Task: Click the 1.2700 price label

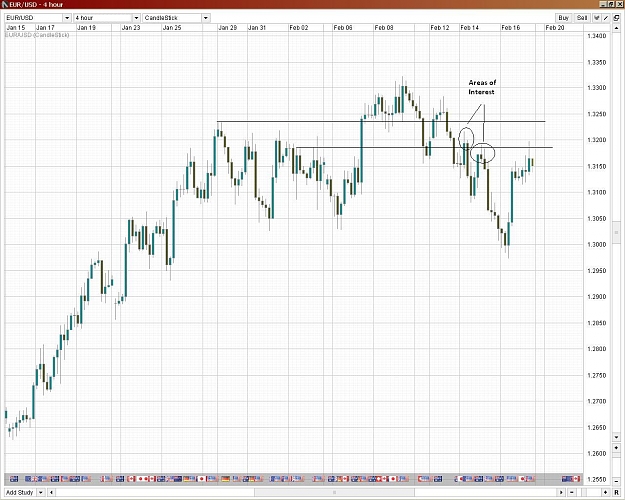Action: [597, 401]
